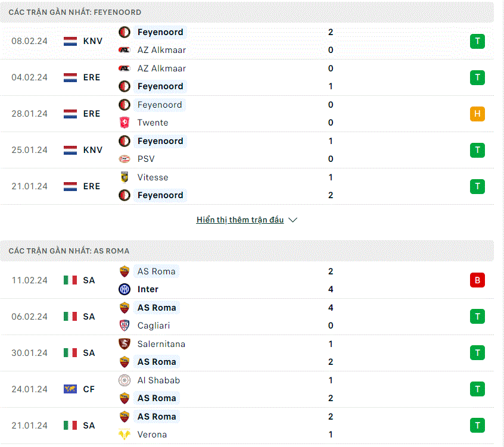Click the AS Roma team name versus Inter
The image size is (504, 447).
(x=157, y=271)
